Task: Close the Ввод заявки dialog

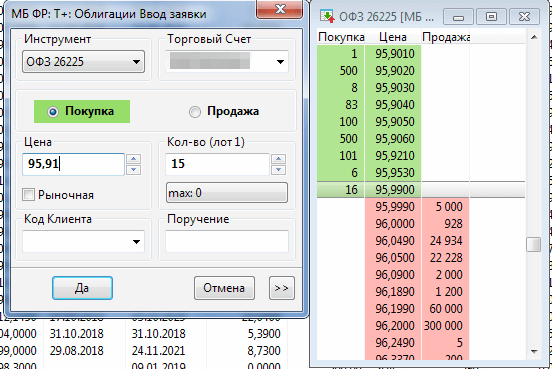Action: [x=280, y=9]
